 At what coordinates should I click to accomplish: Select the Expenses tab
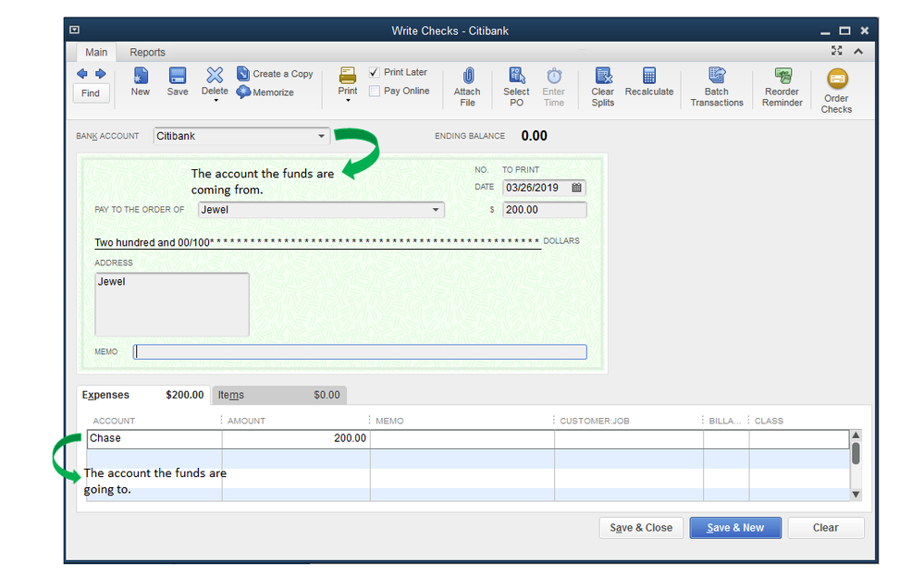(x=142, y=395)
